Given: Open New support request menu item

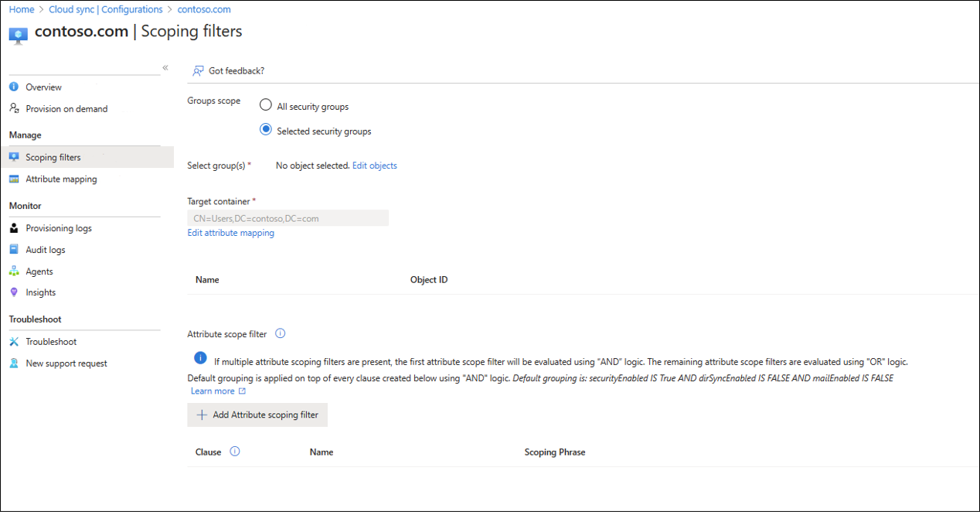Looking at the screenshot, I should [x=66, y=364].
